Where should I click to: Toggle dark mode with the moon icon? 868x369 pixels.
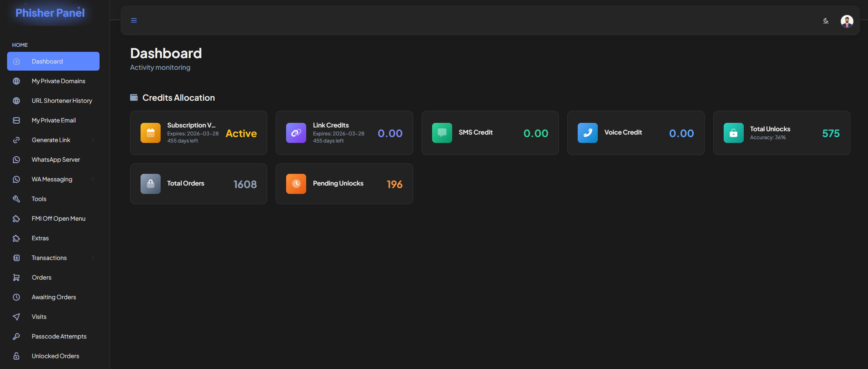click(x=826, y=20)
